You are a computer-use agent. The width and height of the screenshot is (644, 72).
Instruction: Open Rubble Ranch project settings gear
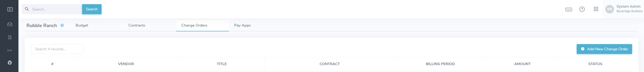click(x=62, y=25)
